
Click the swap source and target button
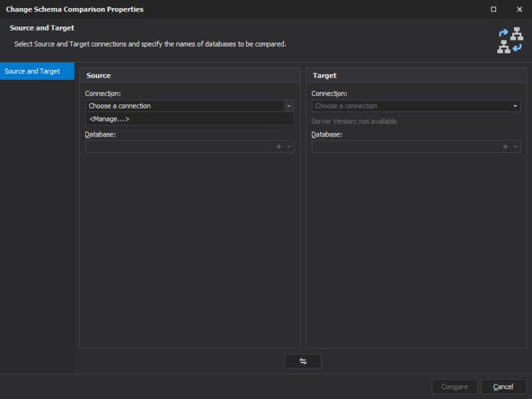[x=303, y=361]
